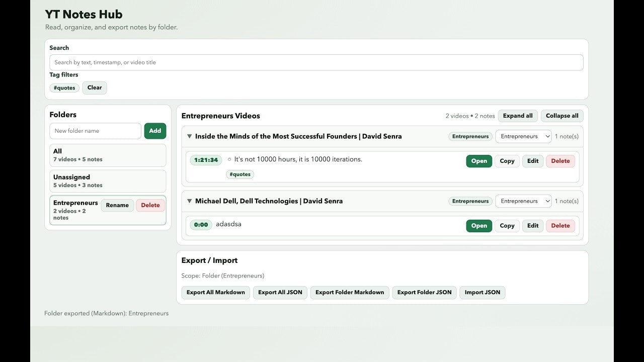Export Folder Markdown

tap(350, 292)
